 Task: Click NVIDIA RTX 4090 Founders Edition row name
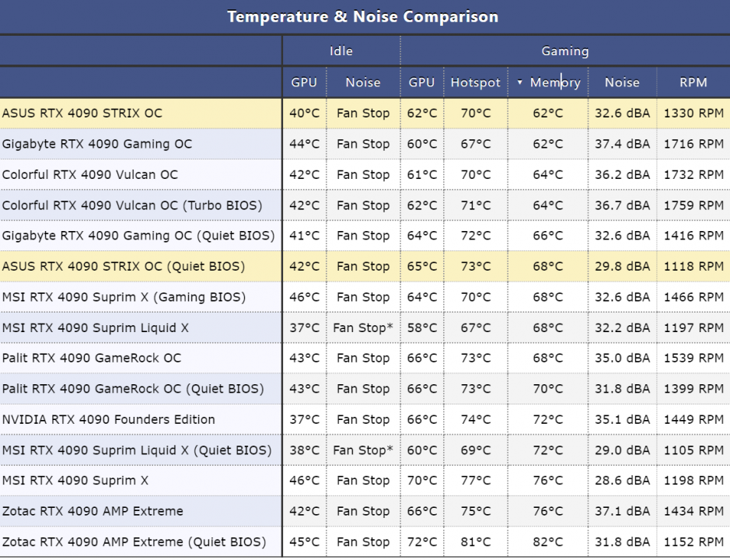tap(109, 420)
